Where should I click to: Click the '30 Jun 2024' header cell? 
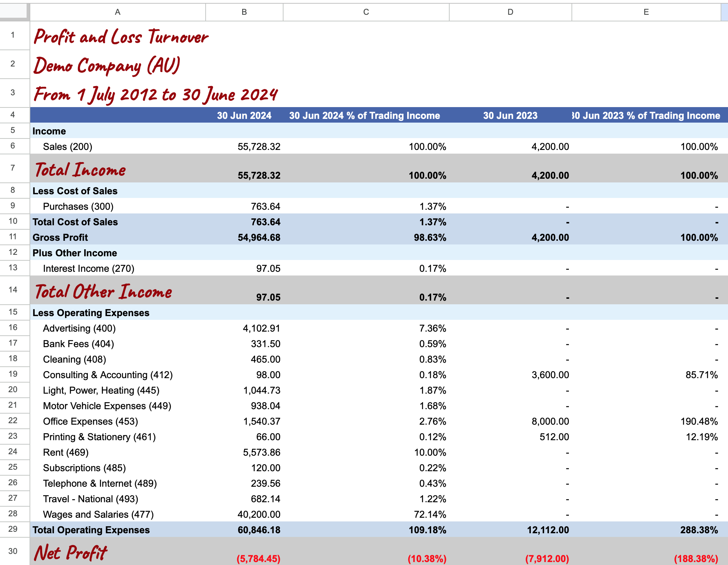point(244,116)
